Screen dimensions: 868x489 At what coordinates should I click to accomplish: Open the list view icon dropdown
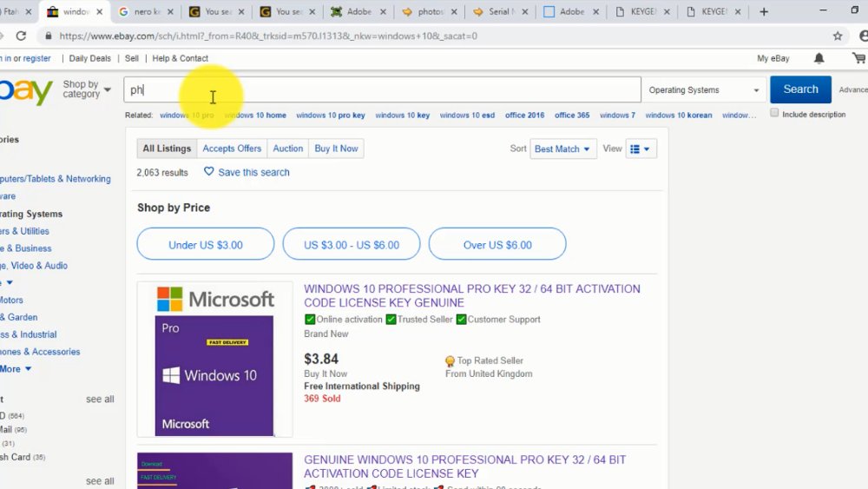pos(641,149)
